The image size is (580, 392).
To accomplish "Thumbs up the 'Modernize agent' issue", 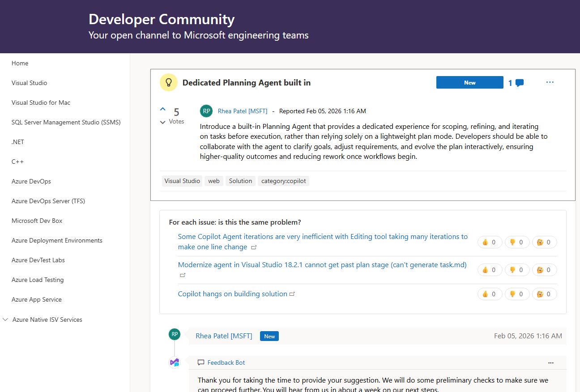I will pyautogui.click(x=490, y=270).
